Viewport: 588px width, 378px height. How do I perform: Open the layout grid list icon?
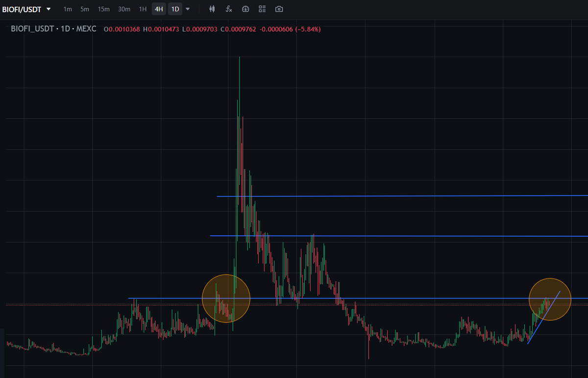pos(262,9)
